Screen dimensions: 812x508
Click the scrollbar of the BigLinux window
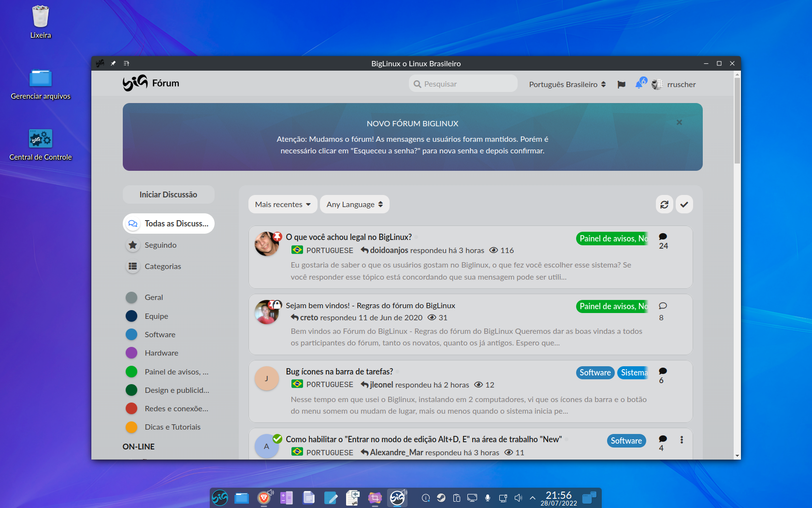click(737, 120)
